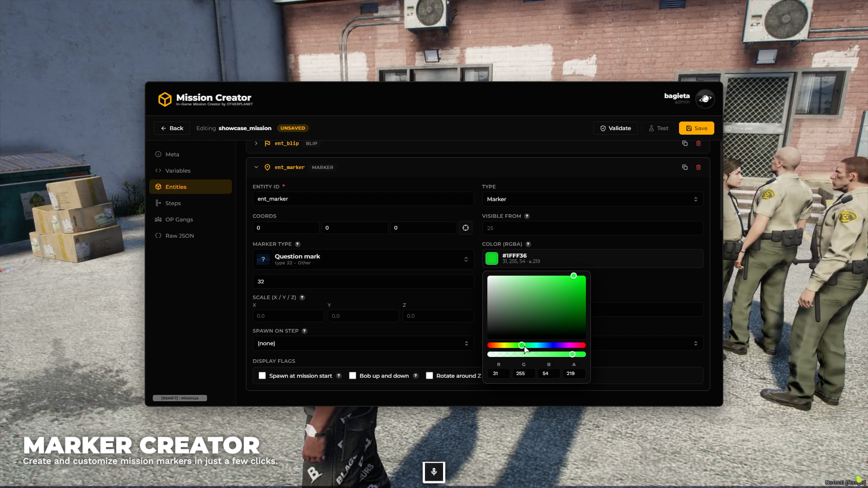Expand the ent_blip entity row
Image resolution: width=868 pixels, height=488 pixels.
256,143
